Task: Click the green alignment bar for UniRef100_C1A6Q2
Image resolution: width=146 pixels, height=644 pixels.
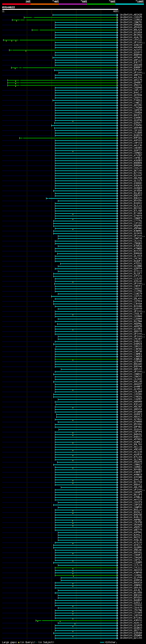Action: [86, 575]
